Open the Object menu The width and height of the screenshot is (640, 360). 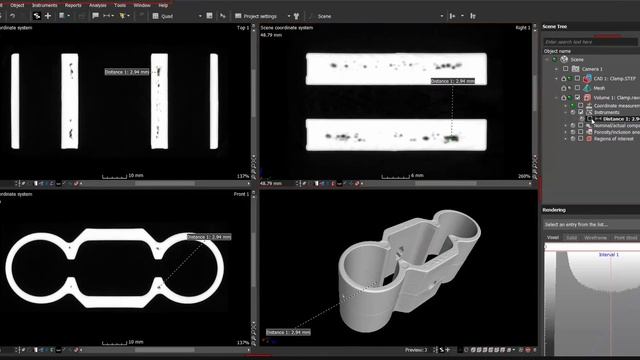click(x=17, y=5)
